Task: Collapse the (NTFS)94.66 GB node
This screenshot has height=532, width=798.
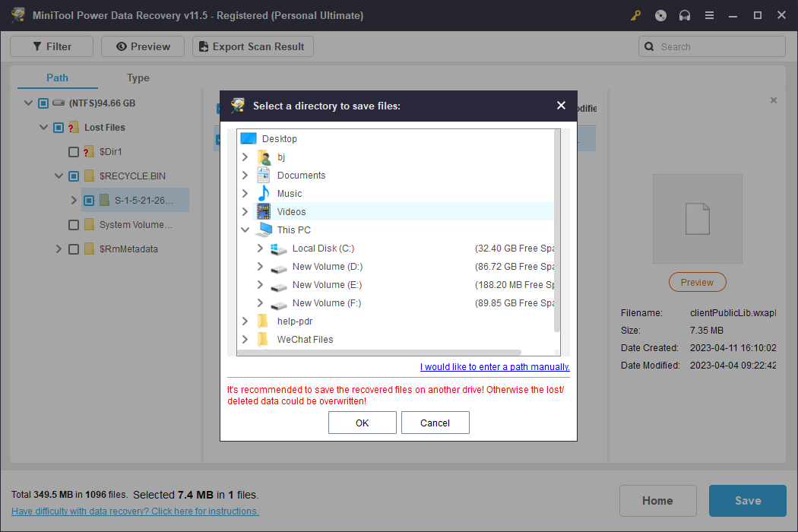Action: click(29, 103)
